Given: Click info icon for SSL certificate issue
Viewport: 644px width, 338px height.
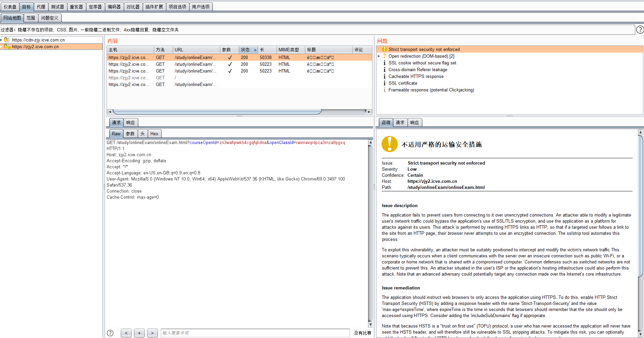Looking at the screenshot, I should coord(384,83).
